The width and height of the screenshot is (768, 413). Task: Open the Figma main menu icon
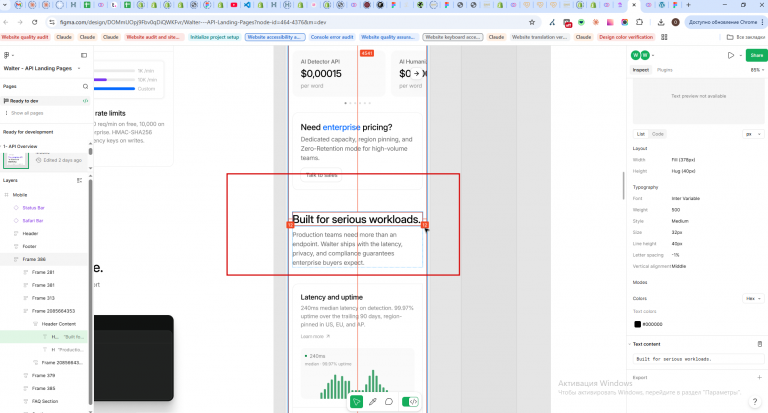coord(7,55)
